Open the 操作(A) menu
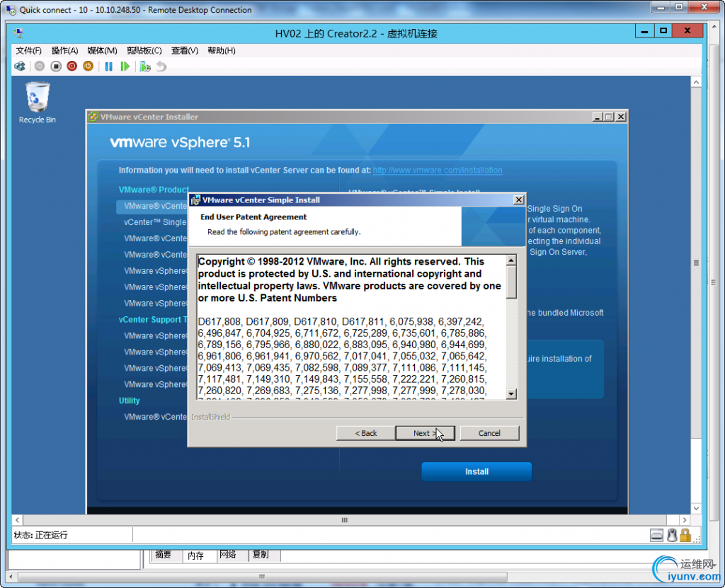Image resolution: width=725 pixels, height=588 pixels. [x=64, y=50]
